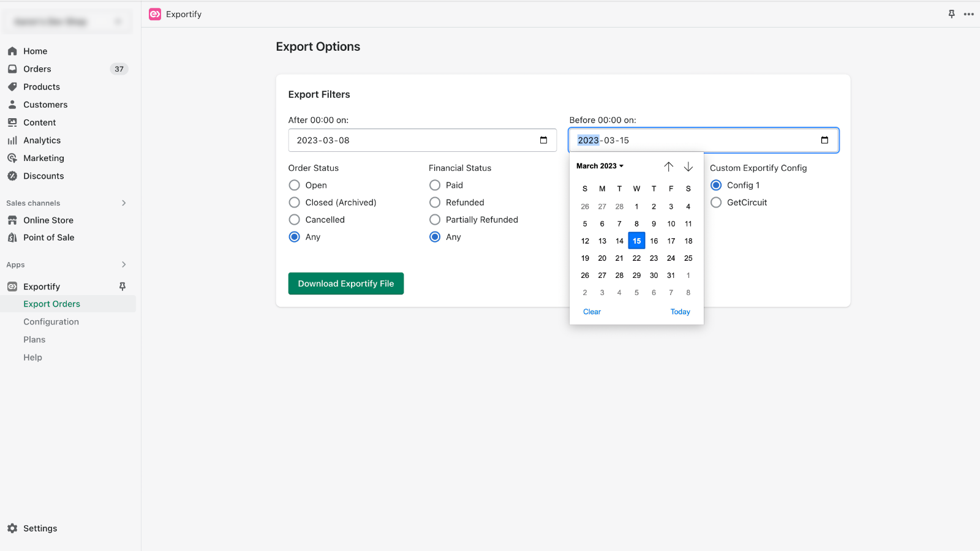Expand the Apps section
This screenshot has width=980, height=551.
click(x=123, y=264)
